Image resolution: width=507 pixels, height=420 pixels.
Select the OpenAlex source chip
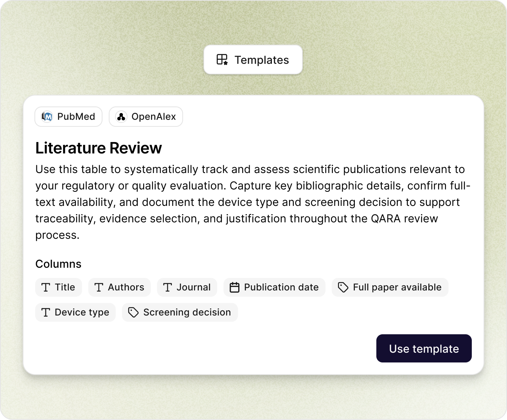coord(146,117)
